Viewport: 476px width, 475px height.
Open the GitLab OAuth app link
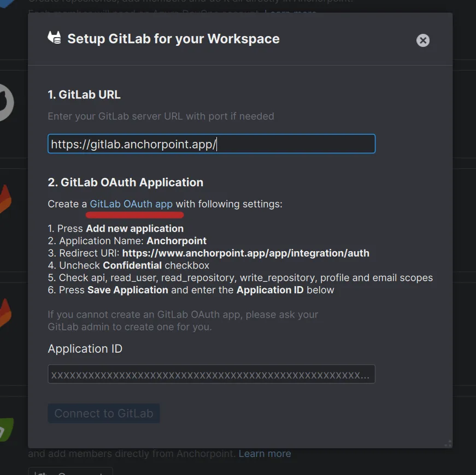132,204
